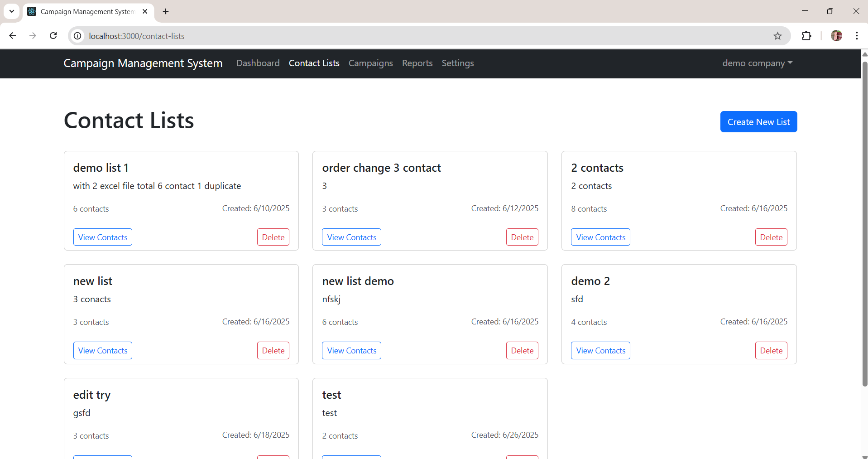Open the browser extensions puzzle icon
Image resolution: width=868 pixels, height=459 pixels.
click(x=806, y=36)
